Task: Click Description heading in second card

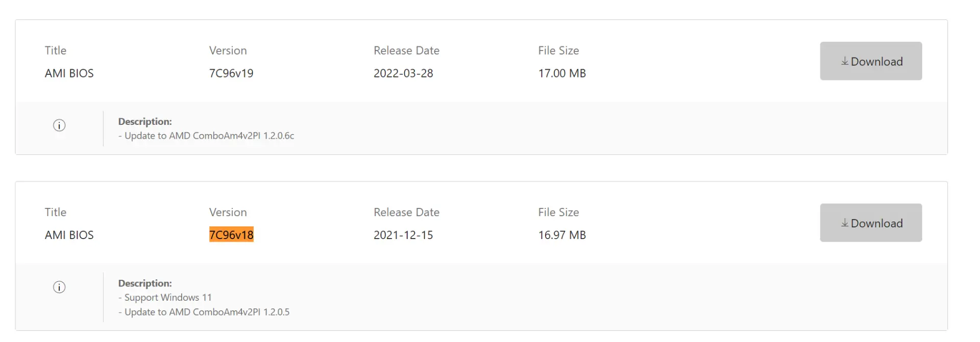Action: [145, 283]
